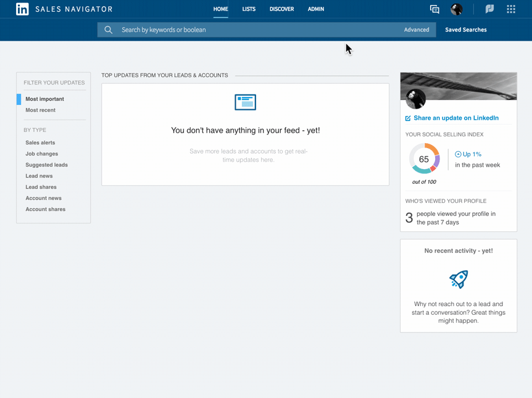
Task: Open the Lists menu
Action: (249, 9)
